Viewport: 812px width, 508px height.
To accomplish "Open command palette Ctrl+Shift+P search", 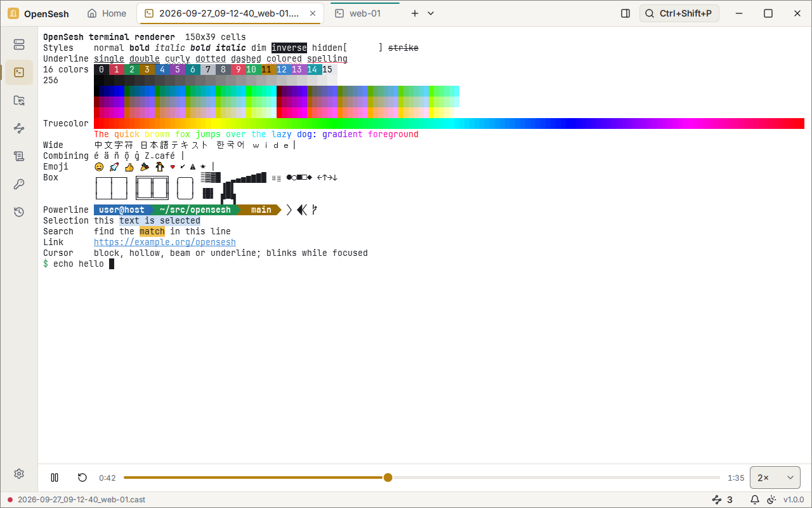I will pos(679,13).
